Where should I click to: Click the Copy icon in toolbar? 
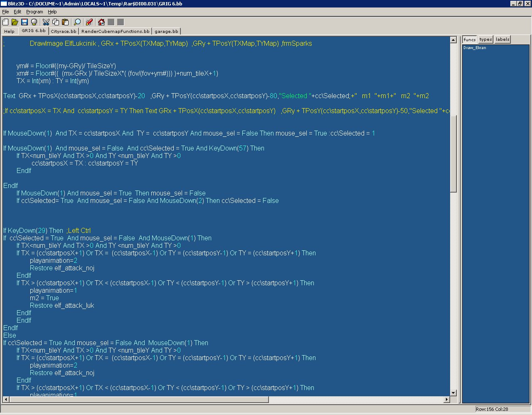point(56,22)
